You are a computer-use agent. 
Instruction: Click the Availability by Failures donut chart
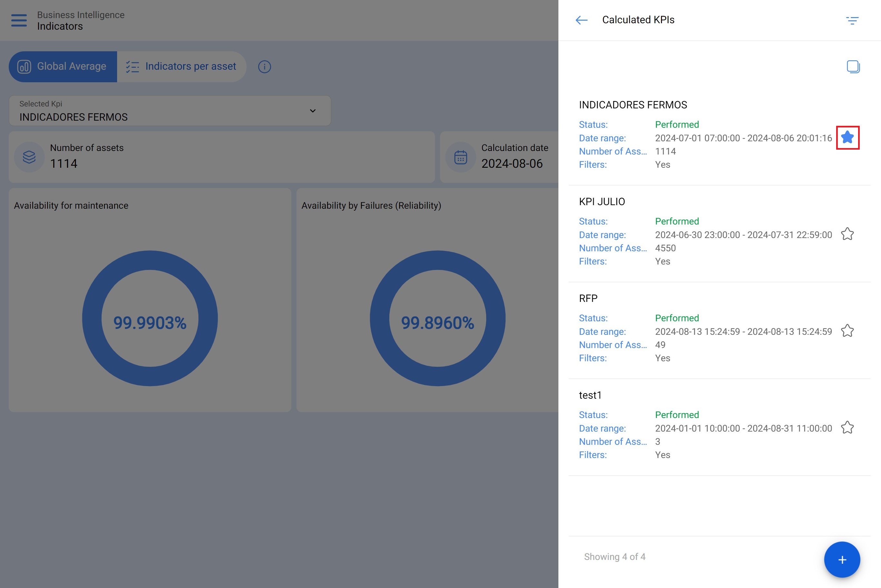(x=437, y=318)
